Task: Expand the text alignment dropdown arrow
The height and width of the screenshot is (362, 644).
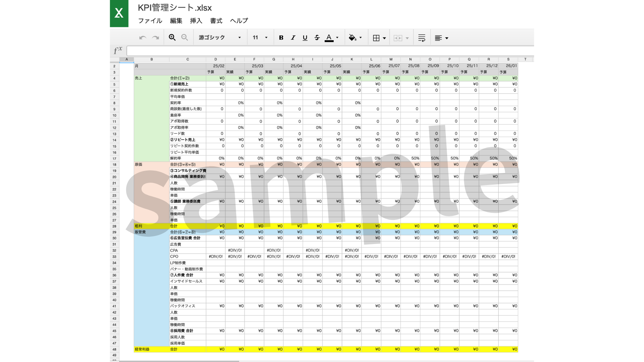Action: [x=447, y=38]
